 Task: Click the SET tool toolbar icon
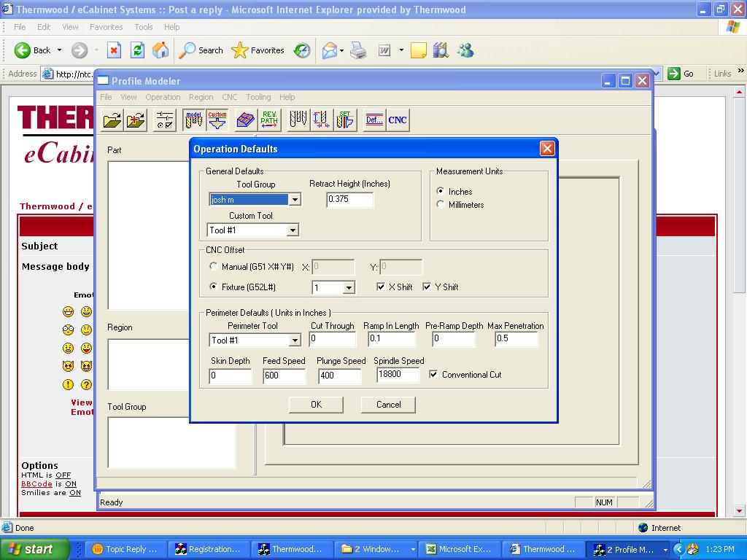[345, 120]
